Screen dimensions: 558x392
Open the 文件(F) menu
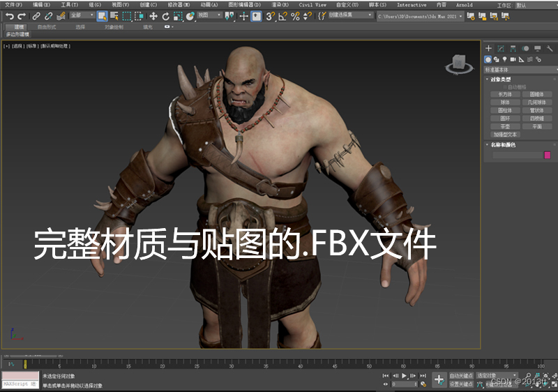(x=13, y=5)
